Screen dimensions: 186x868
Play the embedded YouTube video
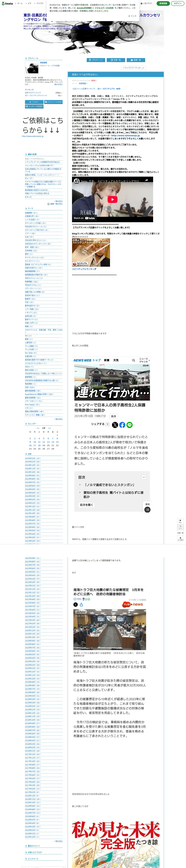(x=112, y=199)
